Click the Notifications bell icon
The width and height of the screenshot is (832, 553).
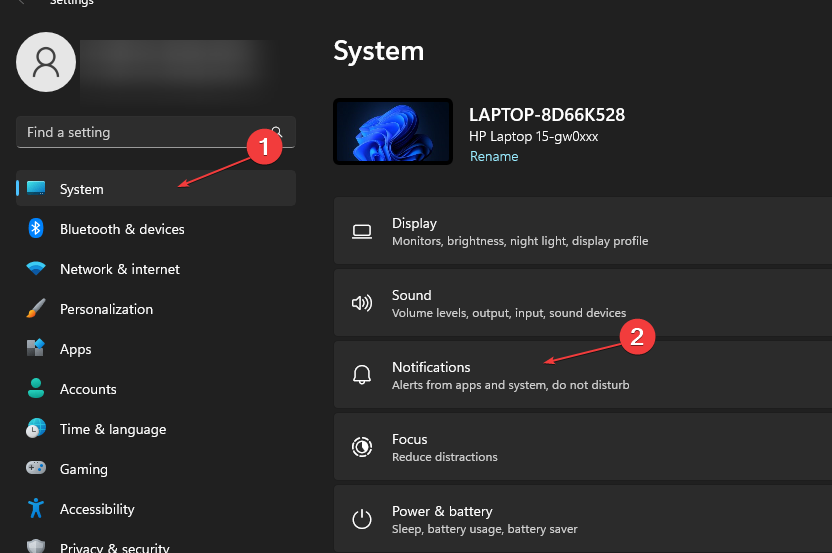pos(362,375)
